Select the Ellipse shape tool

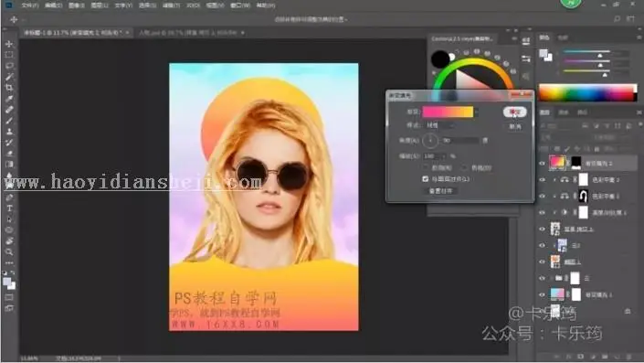pos(9,230)
